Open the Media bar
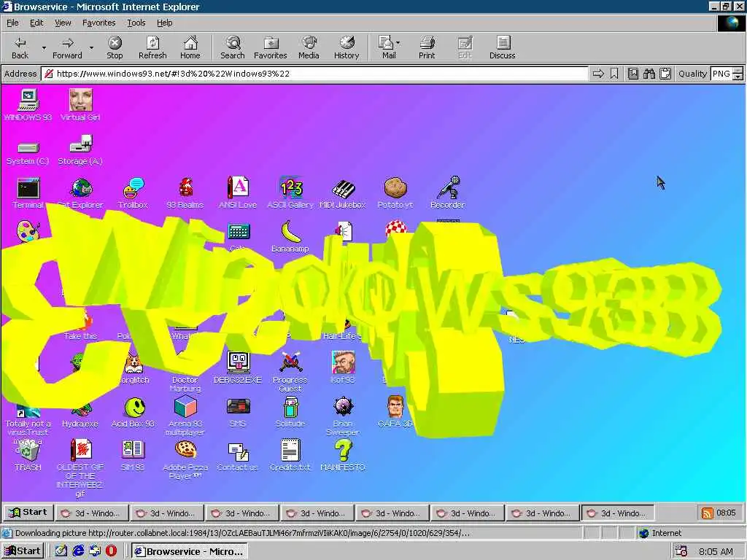Screen dimensions: 747x560 [309, 47]
